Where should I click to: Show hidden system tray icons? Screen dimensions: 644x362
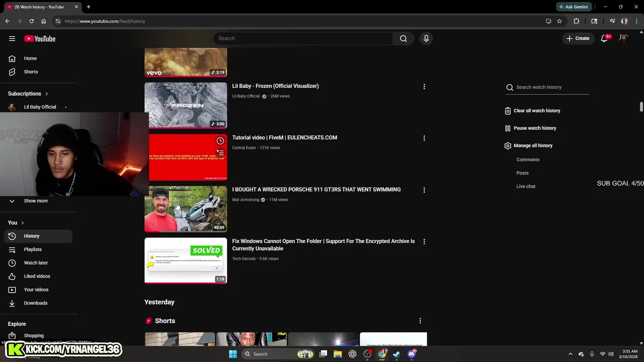coord(570,354)
